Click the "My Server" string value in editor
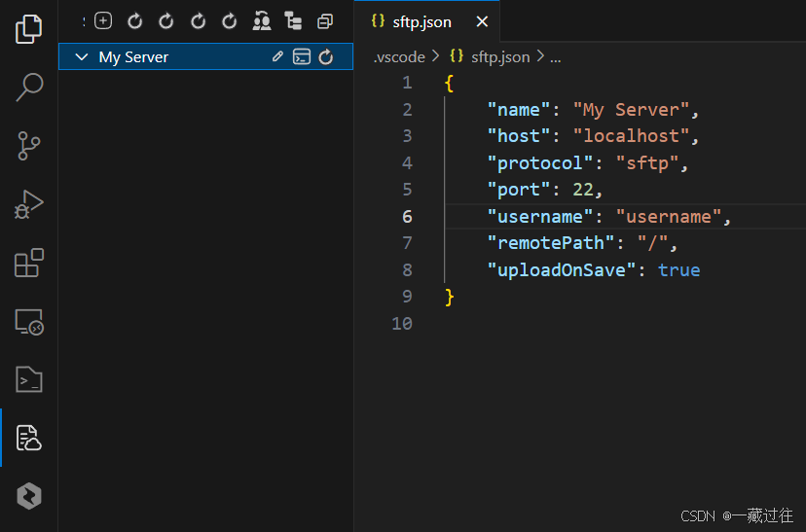The image size is (806, 532). 631,110
